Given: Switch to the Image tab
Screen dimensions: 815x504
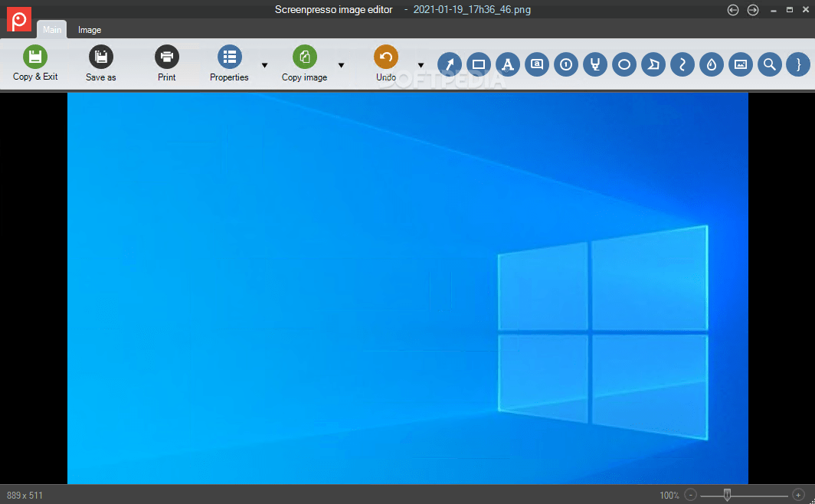Looking at the screenshot, I should 90,30.
